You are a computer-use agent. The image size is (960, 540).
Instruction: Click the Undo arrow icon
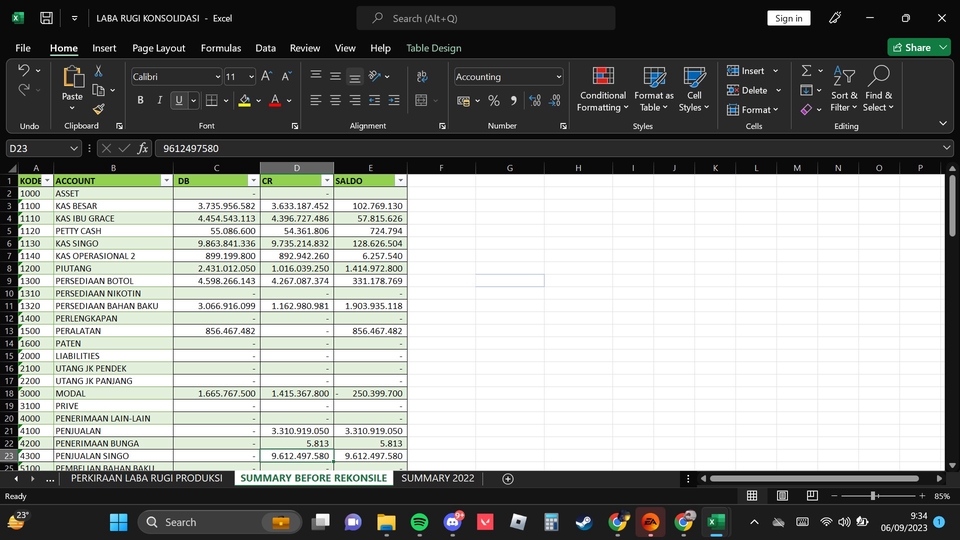23,70
